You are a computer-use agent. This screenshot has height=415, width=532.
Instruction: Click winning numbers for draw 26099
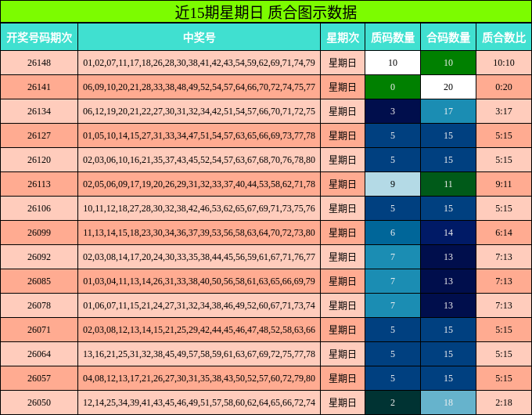199,233
